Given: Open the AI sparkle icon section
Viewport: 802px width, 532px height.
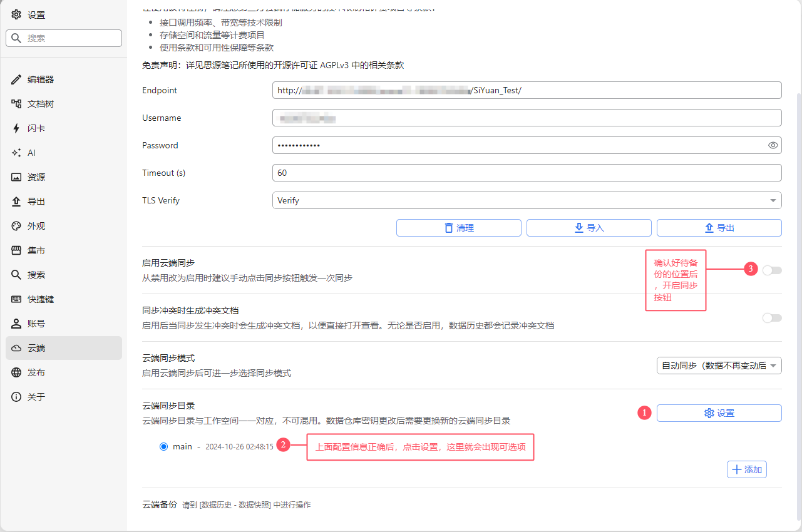Looking at the screenshot, I should pyautogui.click(x=17, y=153).
